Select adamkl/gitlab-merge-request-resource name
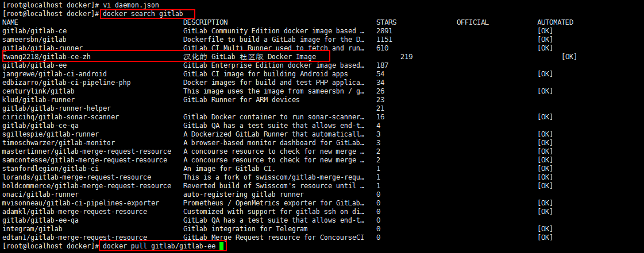This screenshot has width=644, height=253. (75, 212)
